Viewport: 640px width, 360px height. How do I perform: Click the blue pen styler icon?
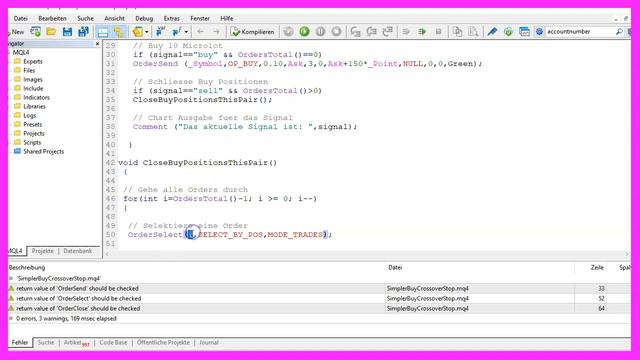[492, 31]
